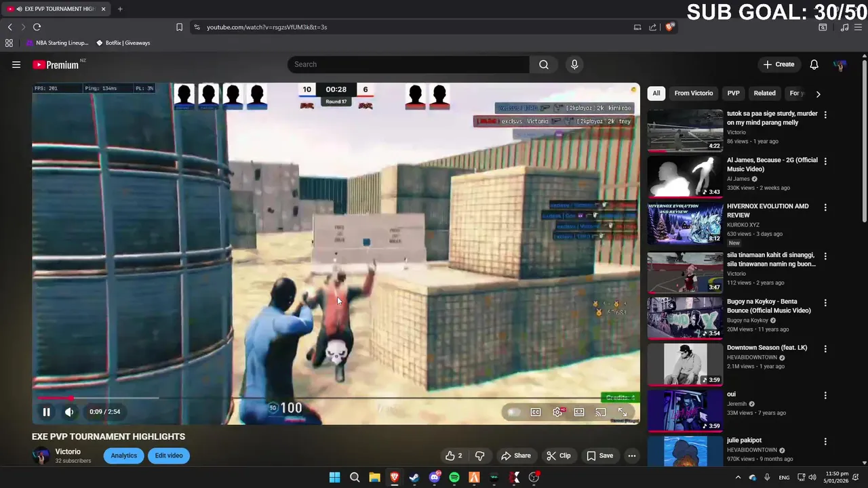
Task: Open the share icon in address bar
Action: click(652, 27)
